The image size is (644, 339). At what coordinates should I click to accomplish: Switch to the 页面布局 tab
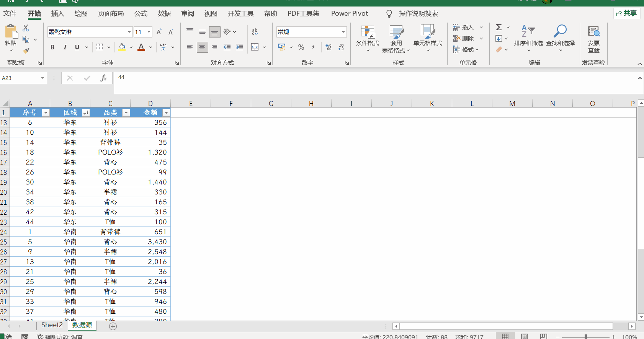point(111,14)
